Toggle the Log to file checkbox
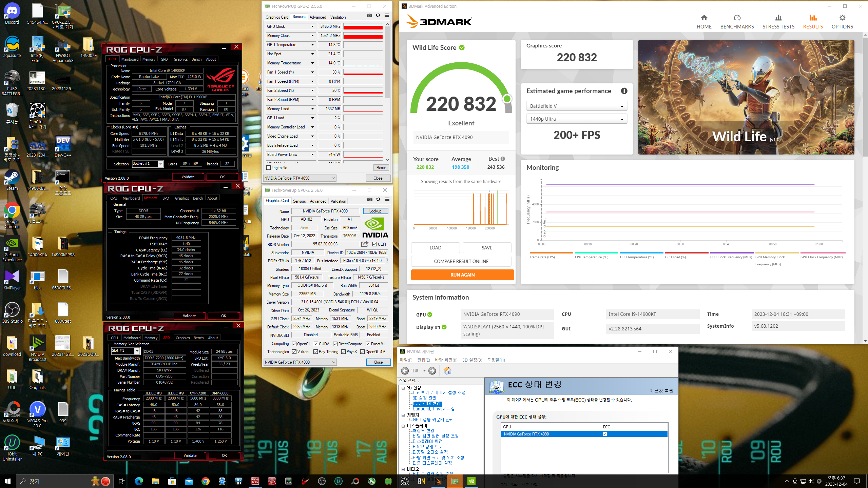Image resolution: width=868 pixels, height=488 pixels. (269, 168)
